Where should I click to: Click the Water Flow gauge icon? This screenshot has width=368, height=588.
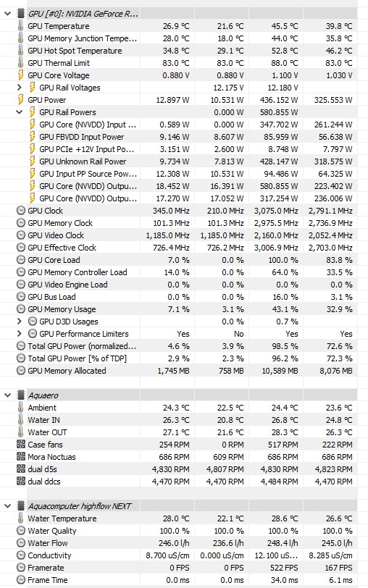click(x=21, y=543)
